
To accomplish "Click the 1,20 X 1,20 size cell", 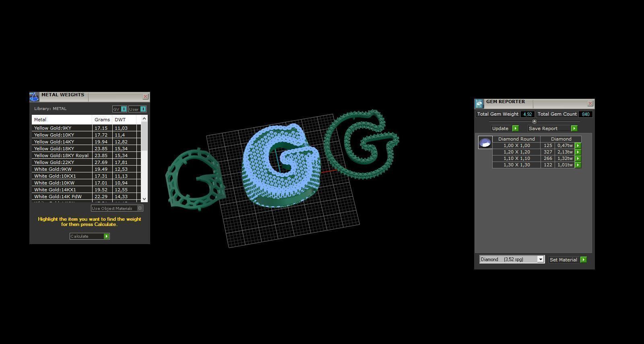I will click(x=516, y=152).
